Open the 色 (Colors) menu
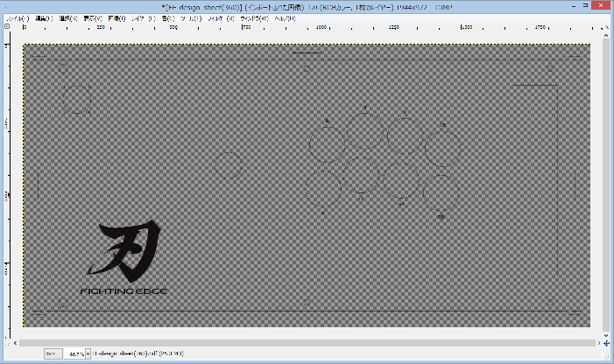The height and width of the screenshot is (364, 614). tap(166, 17)
